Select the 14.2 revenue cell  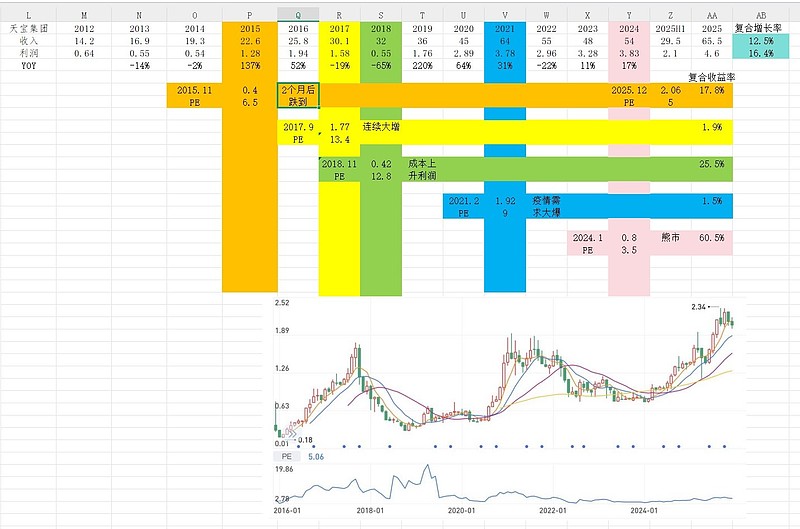[x=84, y=41]
